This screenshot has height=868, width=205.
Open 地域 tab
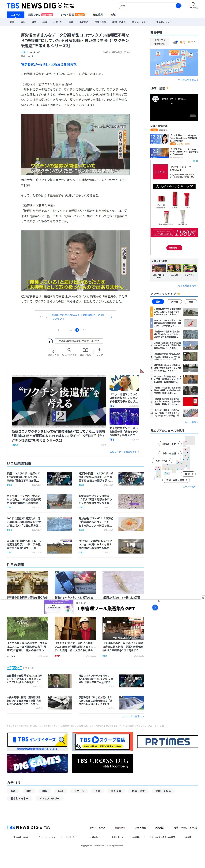click(x=113, y=15)
